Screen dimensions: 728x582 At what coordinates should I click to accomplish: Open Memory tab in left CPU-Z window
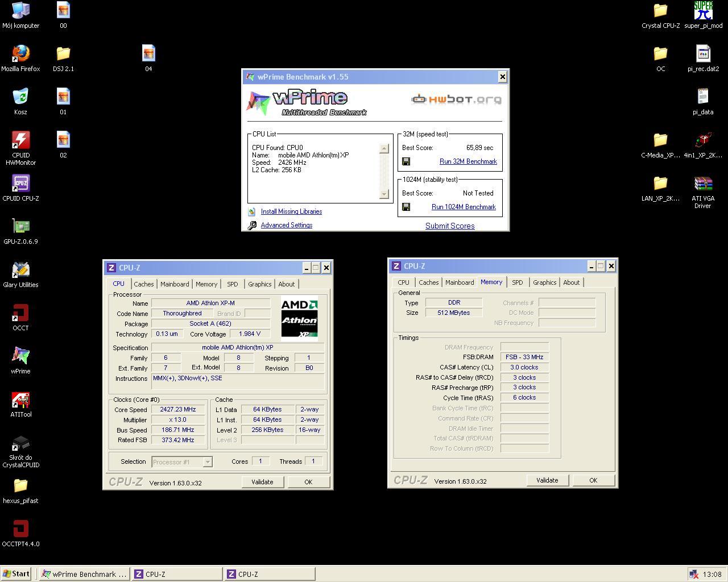[x=206, y=284]
